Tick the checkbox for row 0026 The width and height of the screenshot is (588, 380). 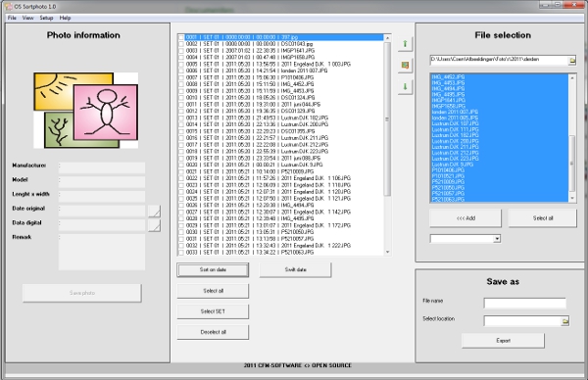(181, 206)
